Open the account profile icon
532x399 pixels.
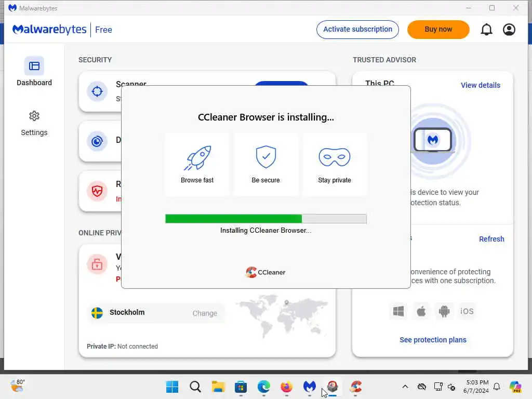pos(509,30)
